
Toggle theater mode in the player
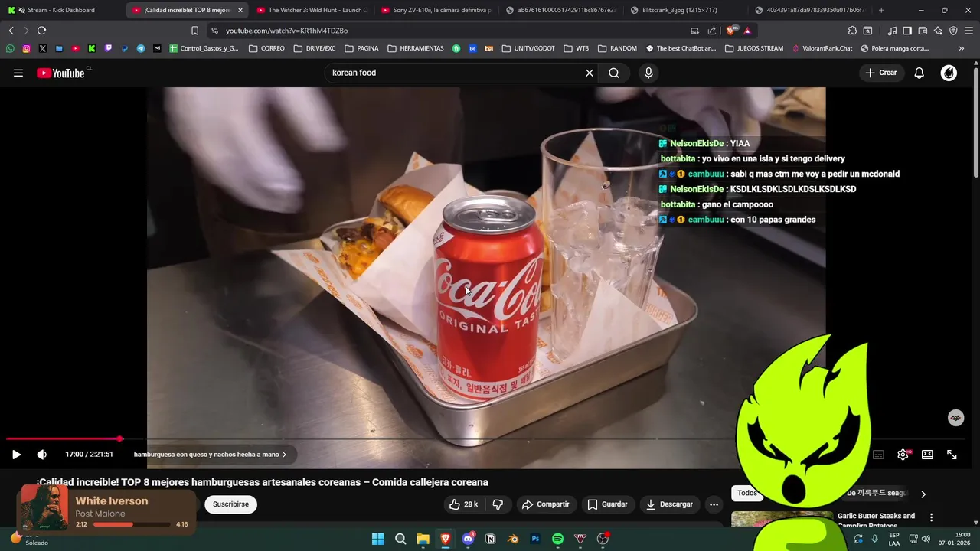tap(927, 455)
